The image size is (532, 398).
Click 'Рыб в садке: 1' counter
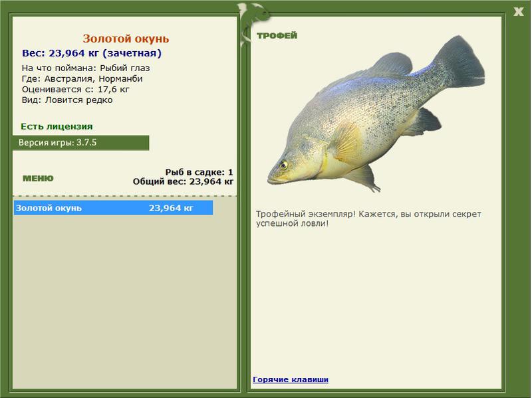click(x=199, y=172)
